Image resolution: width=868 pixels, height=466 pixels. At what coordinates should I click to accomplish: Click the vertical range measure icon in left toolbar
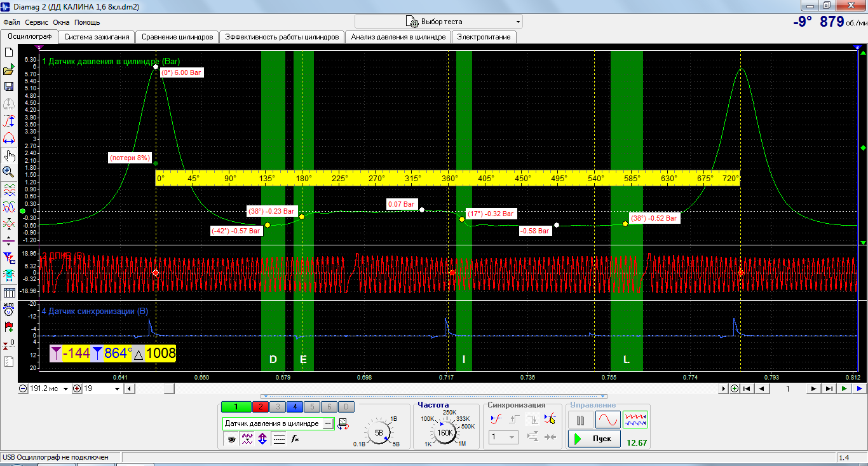pyautogui.click(x=9, y=121)
